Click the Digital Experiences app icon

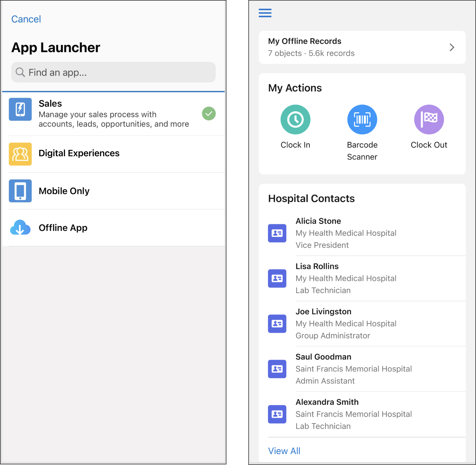click(20, 154)
